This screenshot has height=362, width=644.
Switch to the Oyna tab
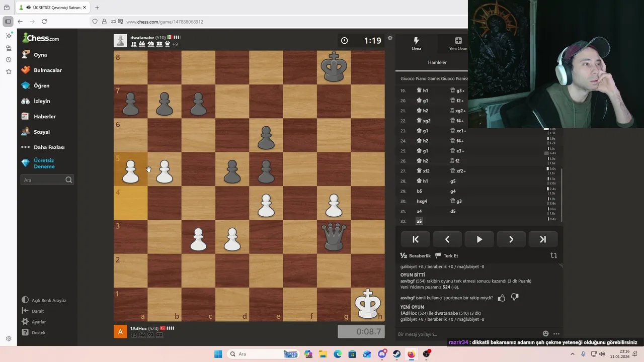coord(417,43)
